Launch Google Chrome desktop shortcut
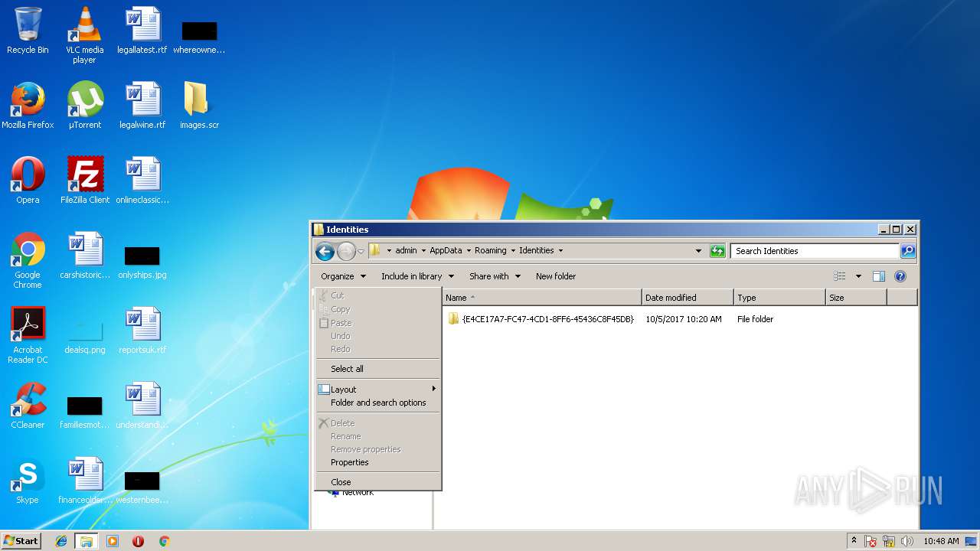 [x=28, y=260]
